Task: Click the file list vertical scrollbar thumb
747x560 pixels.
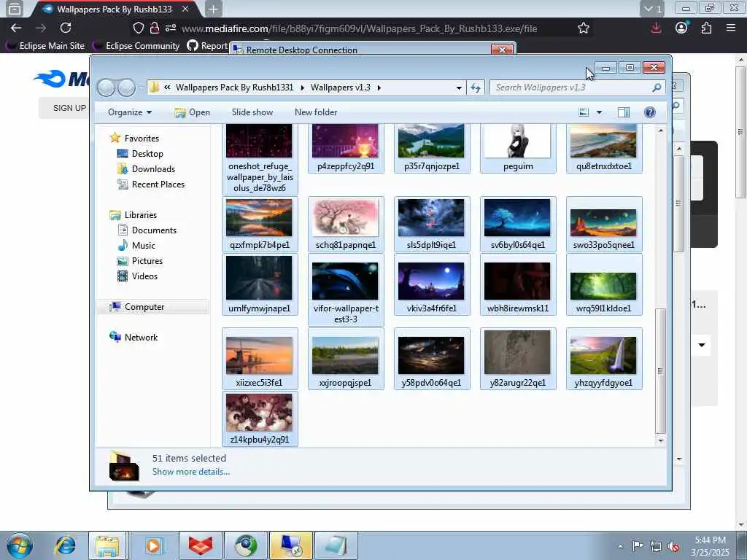Action: 660,371
